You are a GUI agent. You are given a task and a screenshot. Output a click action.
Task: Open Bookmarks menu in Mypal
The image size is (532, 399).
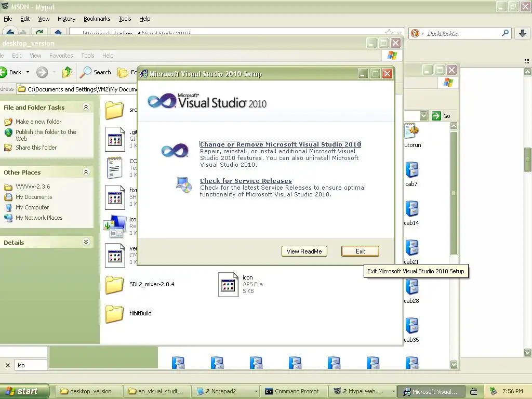click(97, 19)
